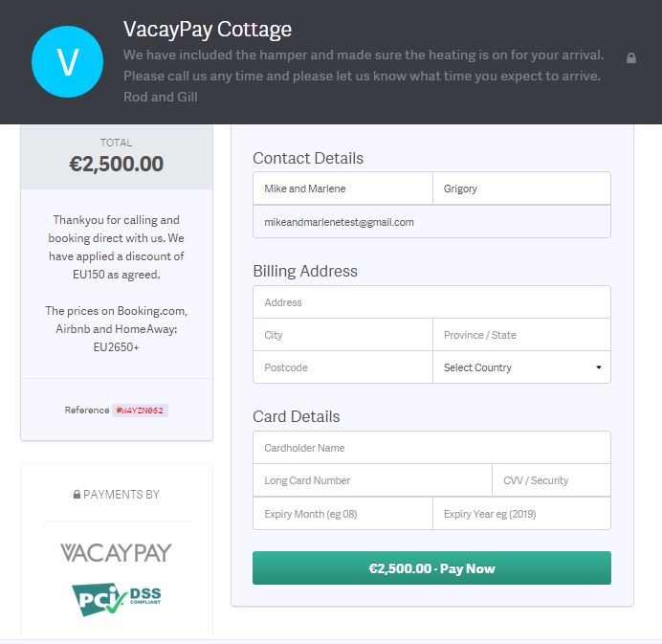Viewport: 662px width, 644px height.
Task: Click the reference code #W4YZN062
Action: (140, 411)
